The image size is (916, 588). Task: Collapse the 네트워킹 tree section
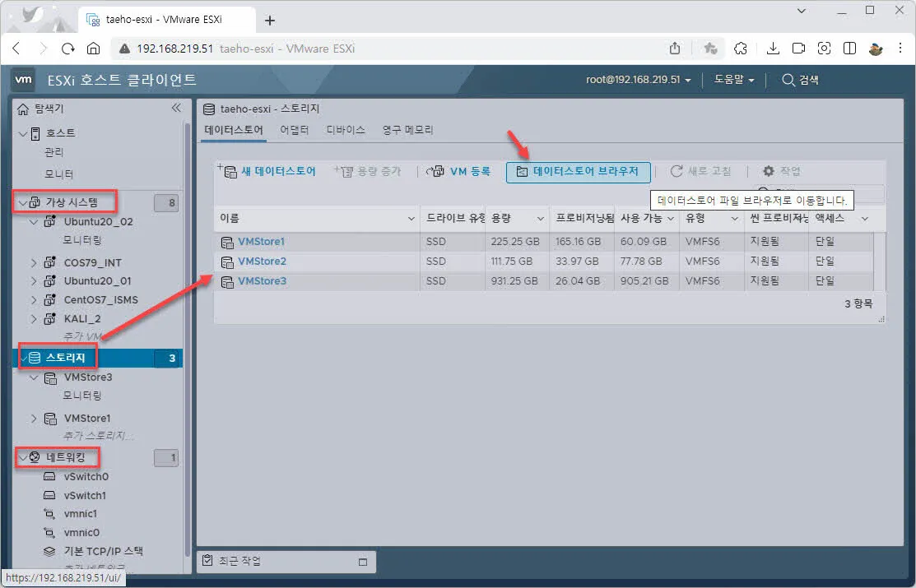point(22,456)
